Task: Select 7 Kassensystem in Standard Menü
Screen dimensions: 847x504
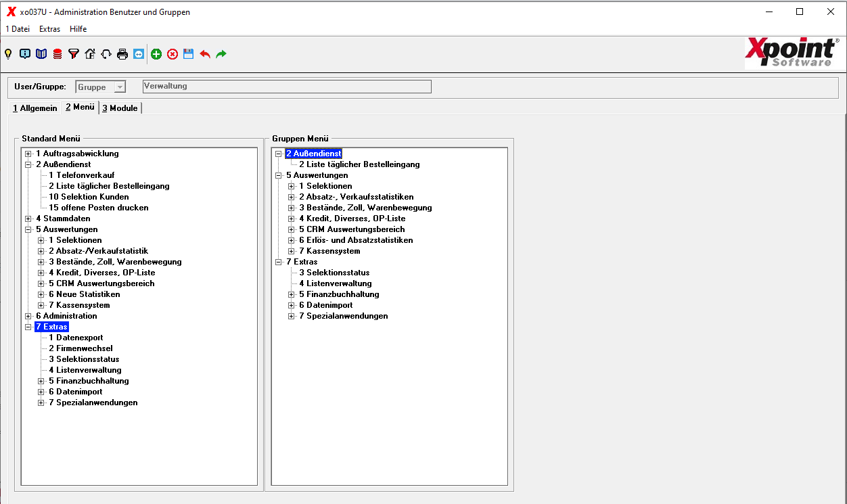Action: click(x=79, y=305)
